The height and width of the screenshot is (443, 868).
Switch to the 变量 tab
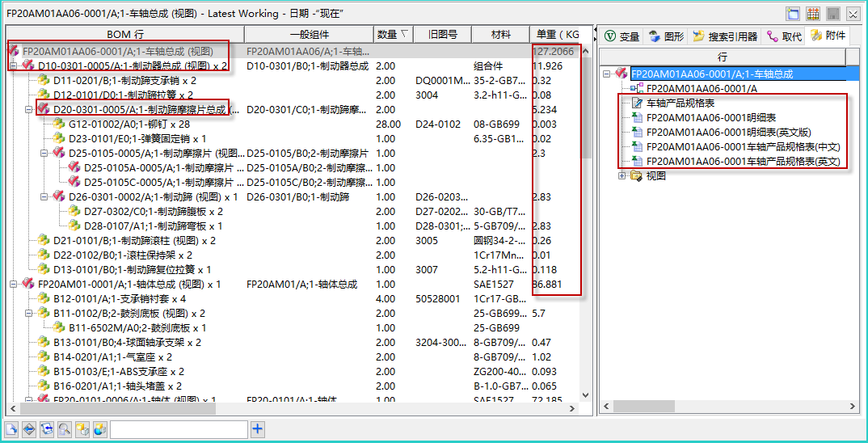click(x=622, y=36)
